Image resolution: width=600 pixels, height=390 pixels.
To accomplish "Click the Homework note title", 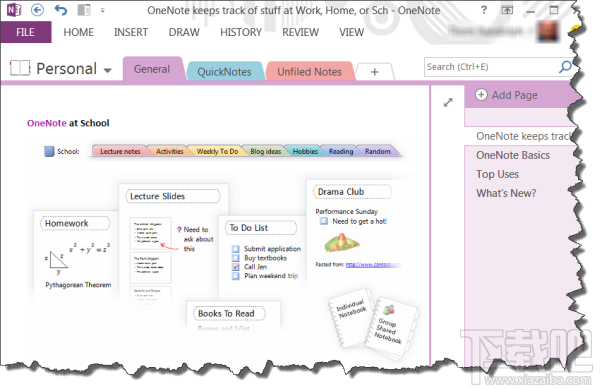I will [x=67, y=223].
